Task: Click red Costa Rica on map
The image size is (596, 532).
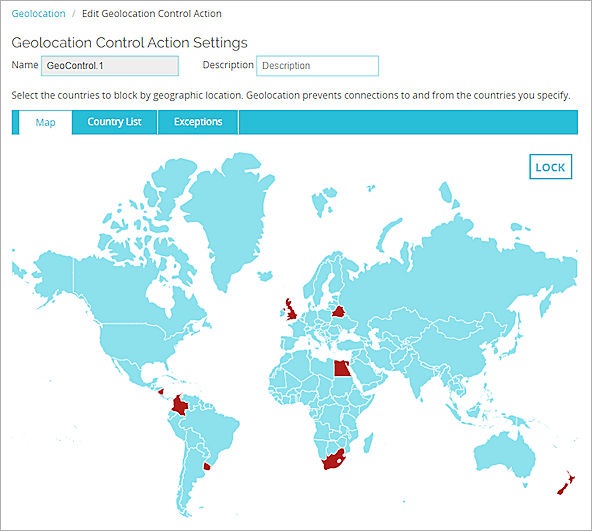Action: [x=161, y=391]
